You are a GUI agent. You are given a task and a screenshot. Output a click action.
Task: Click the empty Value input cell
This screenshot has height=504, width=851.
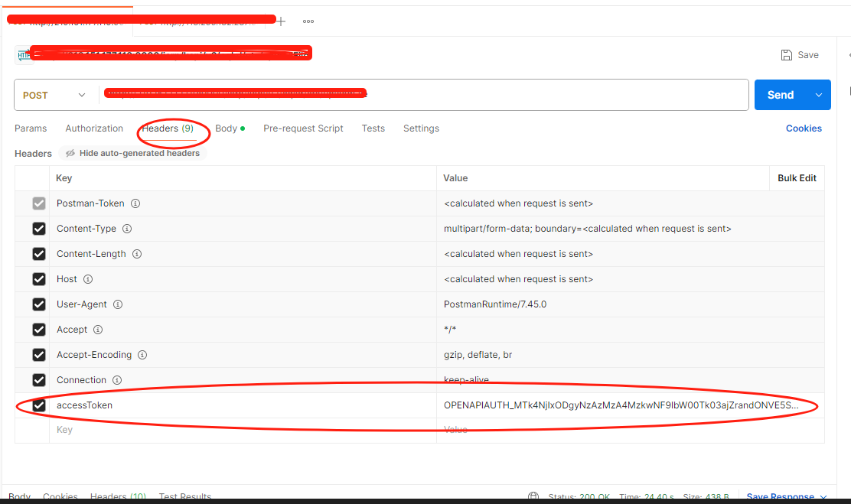[630, 431]
